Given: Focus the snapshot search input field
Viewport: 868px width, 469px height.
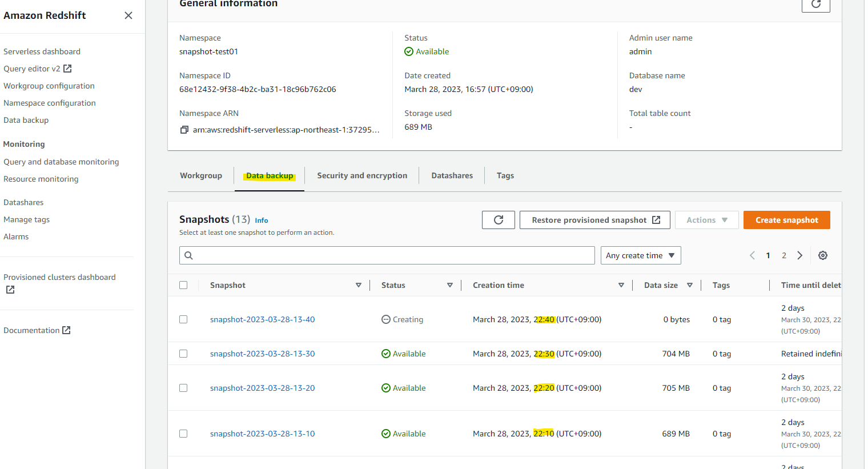Looking at the screenshot, I should 387,255.
